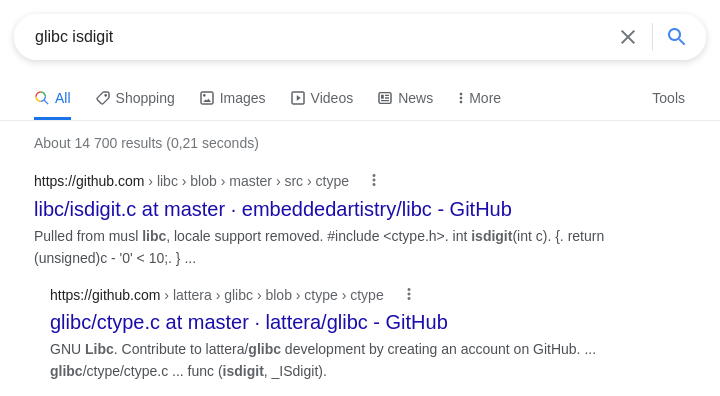The image size is (720, 396).
Task: Open the three-dot menu beside the lattera result
Action: pos(409,294)
